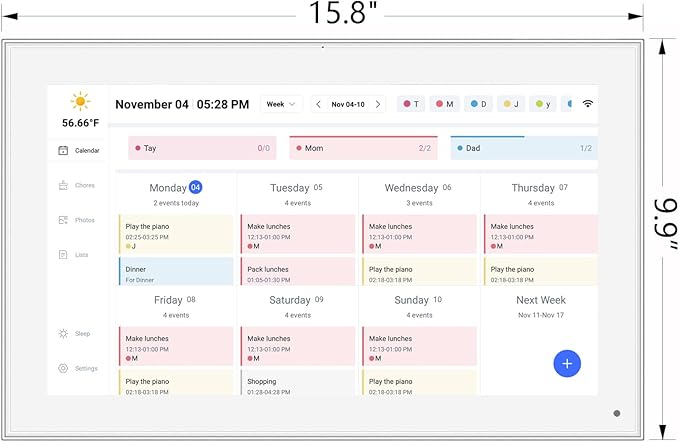Click the sun weather icon

coord(80,101)
